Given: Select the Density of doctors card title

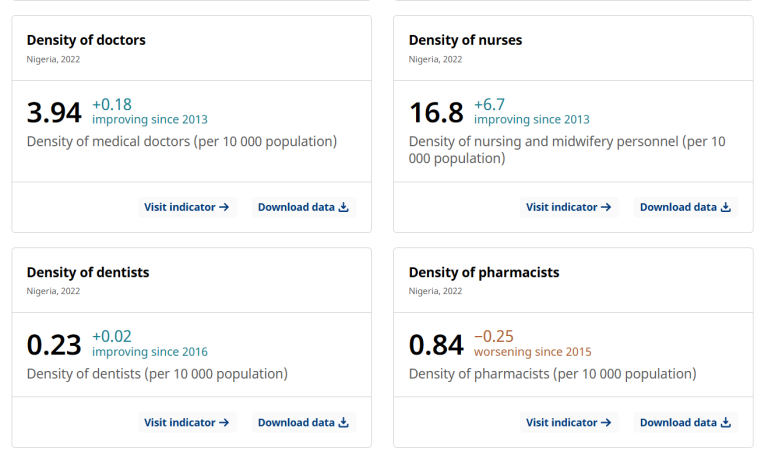Looking at the screenshot, I should pos(86,40).
